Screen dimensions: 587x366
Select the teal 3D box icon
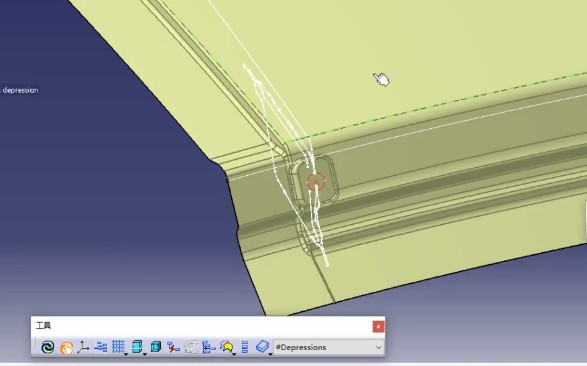[155, 347]
